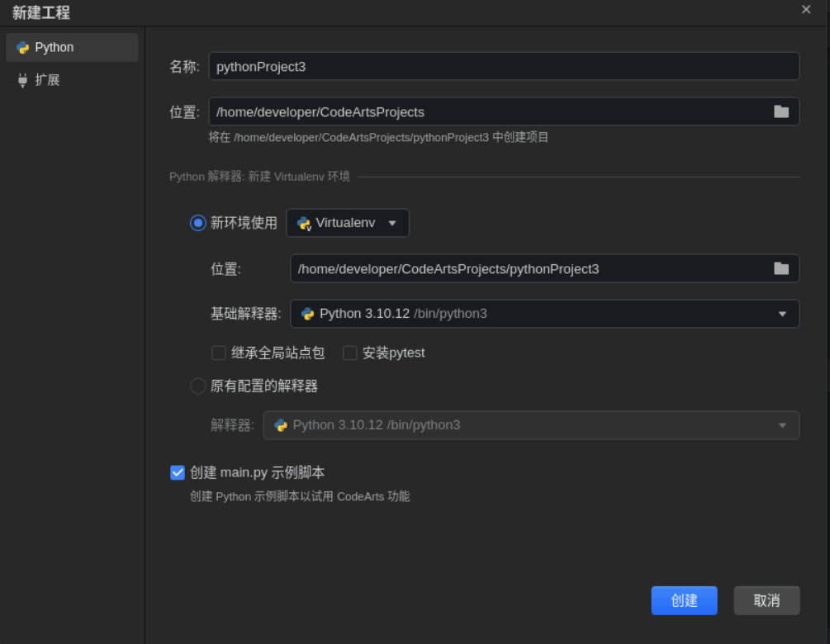Browse folder for virtualenv location

pyautogui.click(x=780, y=269)
